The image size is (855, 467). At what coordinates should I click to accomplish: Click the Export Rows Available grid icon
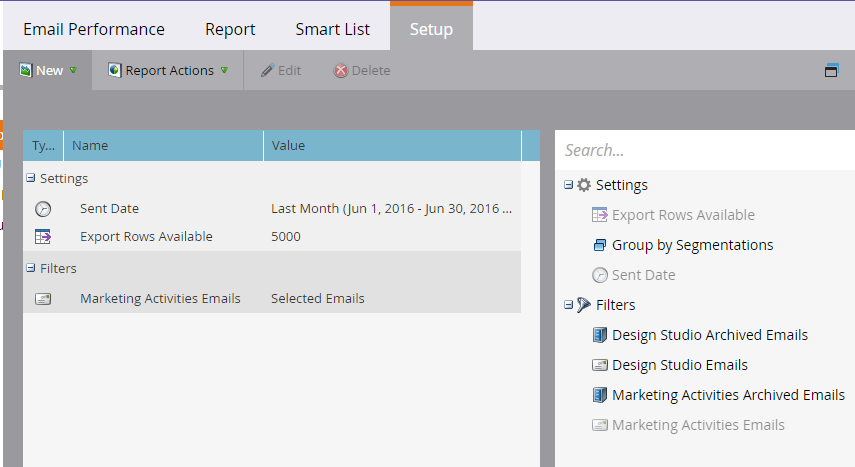42,237
